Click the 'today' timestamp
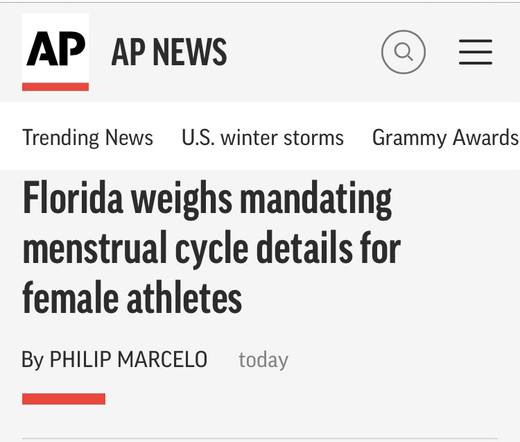This screenshot has width=520, height=442. pos(263,360)
